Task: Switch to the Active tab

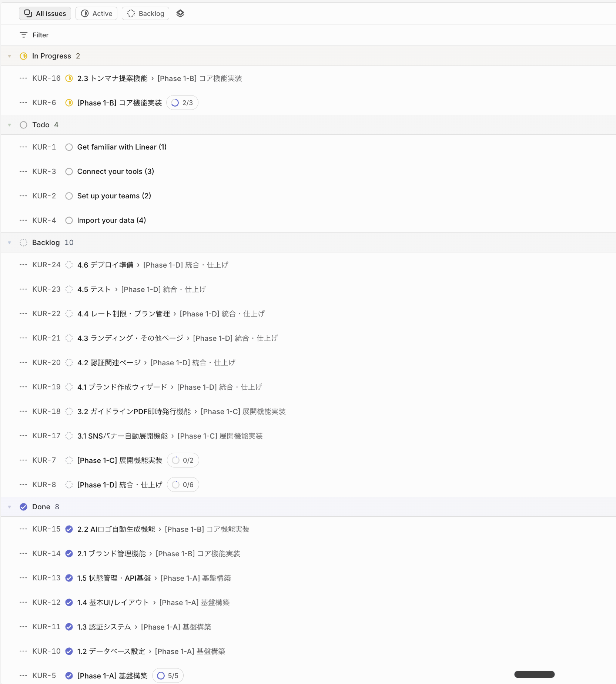Action: point(96,13)
